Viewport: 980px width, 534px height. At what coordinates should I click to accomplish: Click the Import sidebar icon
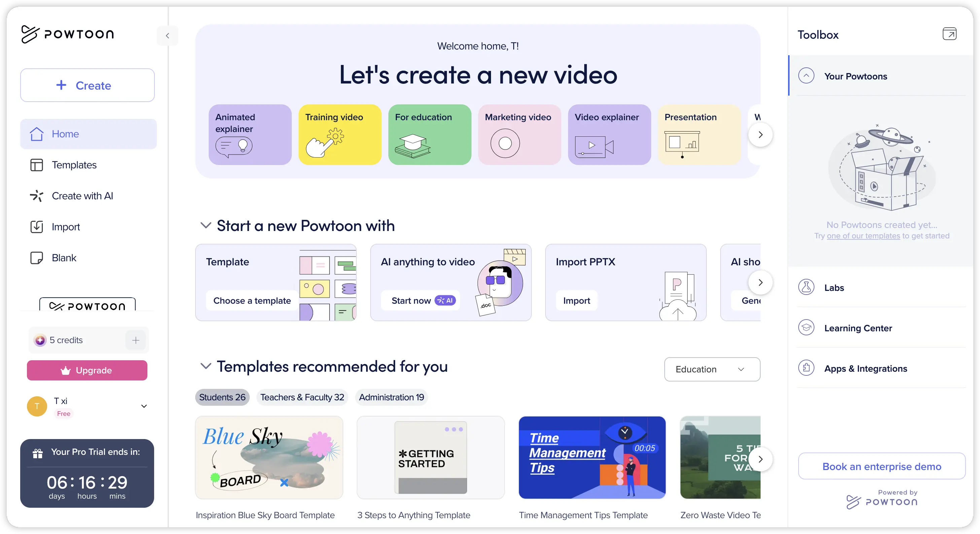click(37, 227)
